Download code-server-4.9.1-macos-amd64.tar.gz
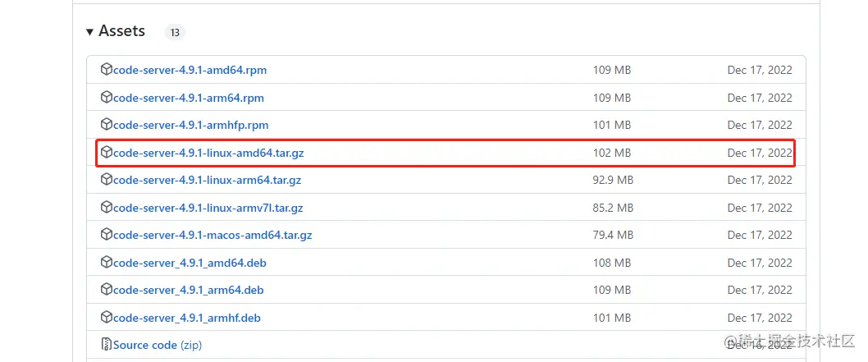Image resolution: width=868 pixels, height=362 pixels. tap(212, 235)
